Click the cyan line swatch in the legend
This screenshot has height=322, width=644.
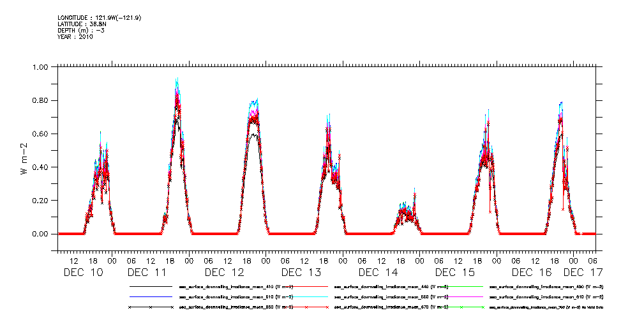coord(306,296)
